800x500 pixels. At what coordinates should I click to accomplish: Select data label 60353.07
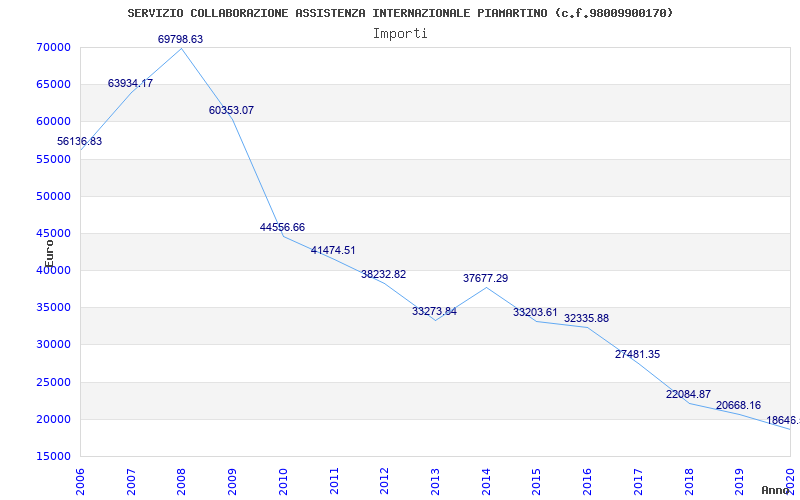[231, 110]
